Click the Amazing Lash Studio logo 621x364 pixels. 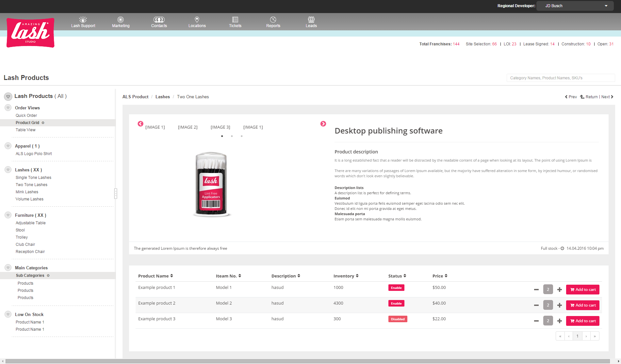(30, 33)
